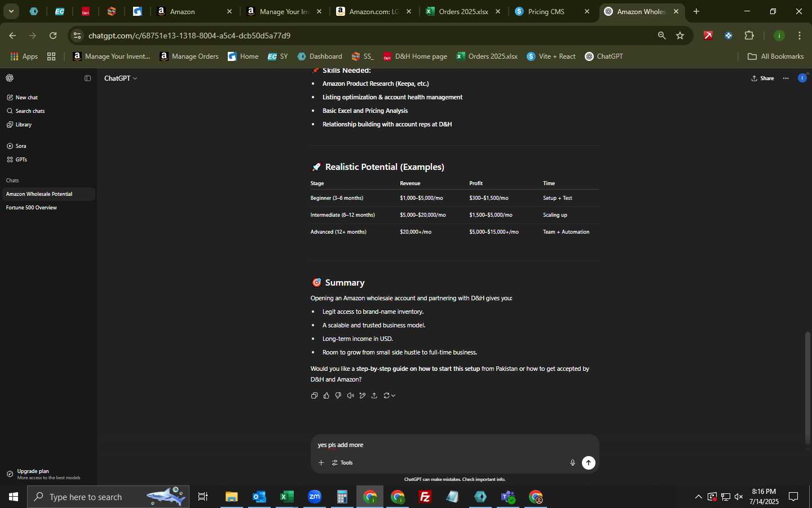Image resolution: width=812 pixels, height=508 pixels.
Task: Click the site information icon
Action: pos(77,36)
